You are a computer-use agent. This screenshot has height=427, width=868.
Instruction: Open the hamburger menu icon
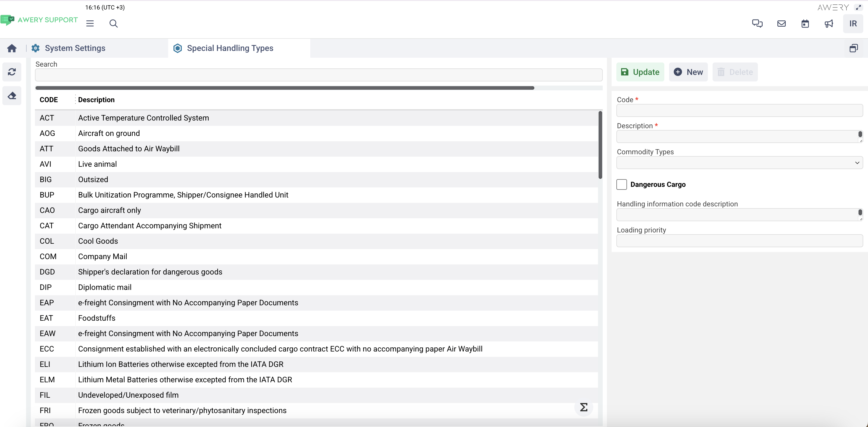90,24
